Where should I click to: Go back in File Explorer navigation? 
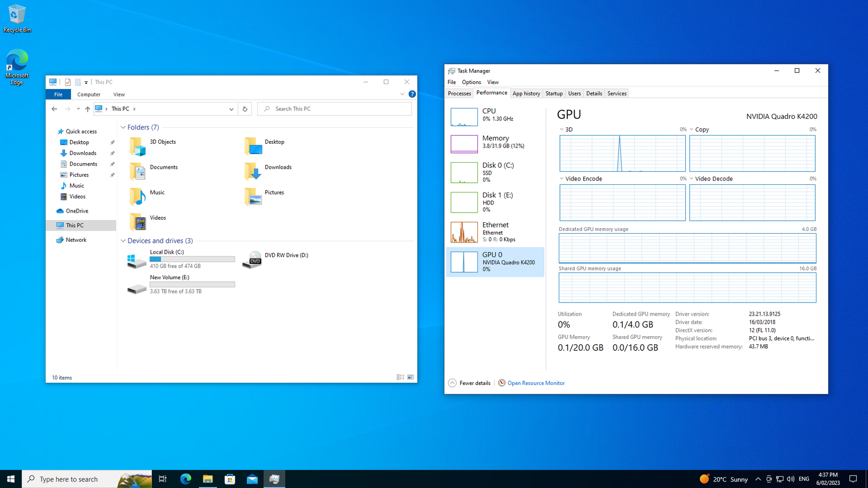coord(54,109)
